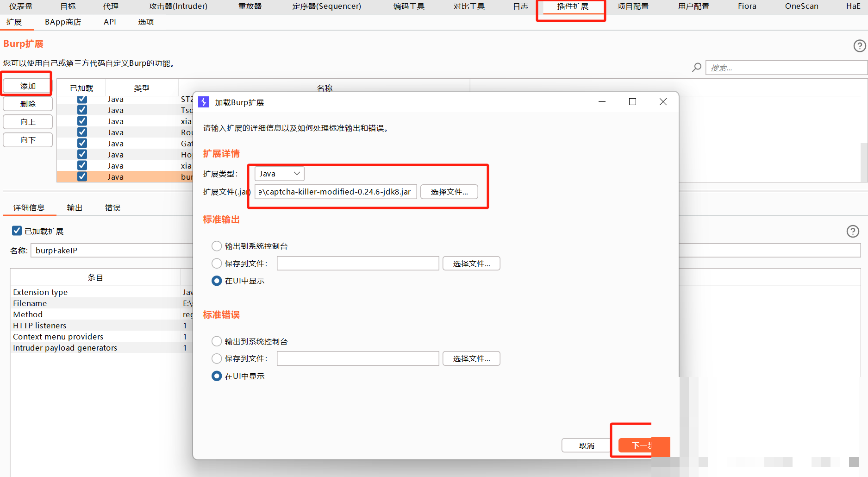Toggle 已加载扩展 checkbox
This screenshot has height=477, width=868.
(17, 231)
